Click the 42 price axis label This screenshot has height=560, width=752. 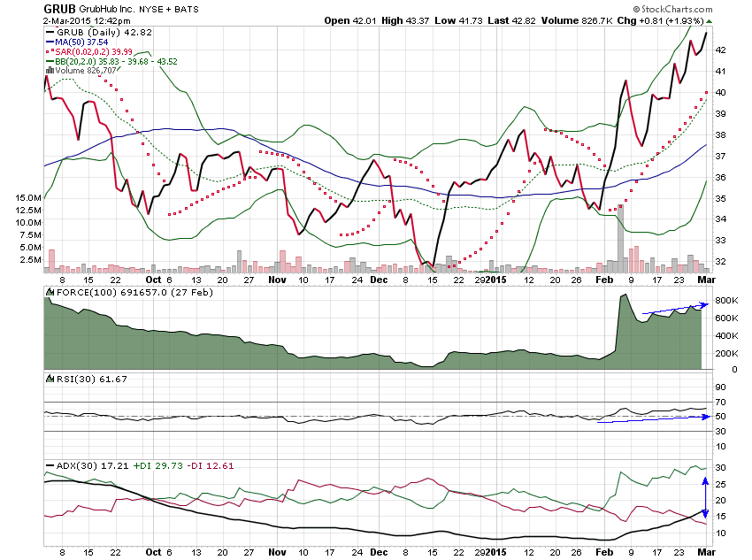click(x=720, y=50)
